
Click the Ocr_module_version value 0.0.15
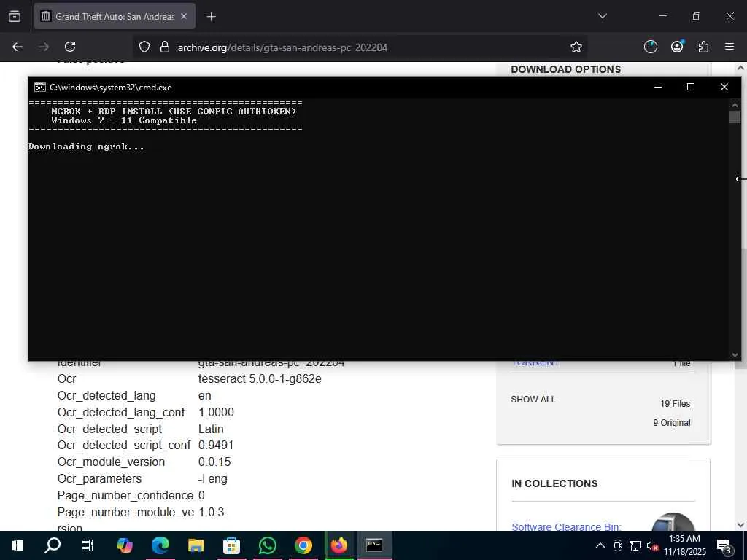214,462
